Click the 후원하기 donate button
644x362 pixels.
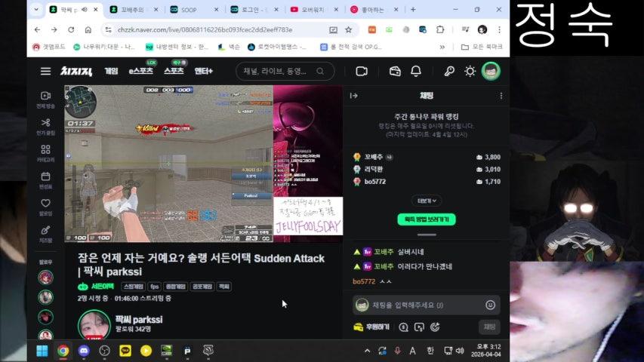coord(371,327)
